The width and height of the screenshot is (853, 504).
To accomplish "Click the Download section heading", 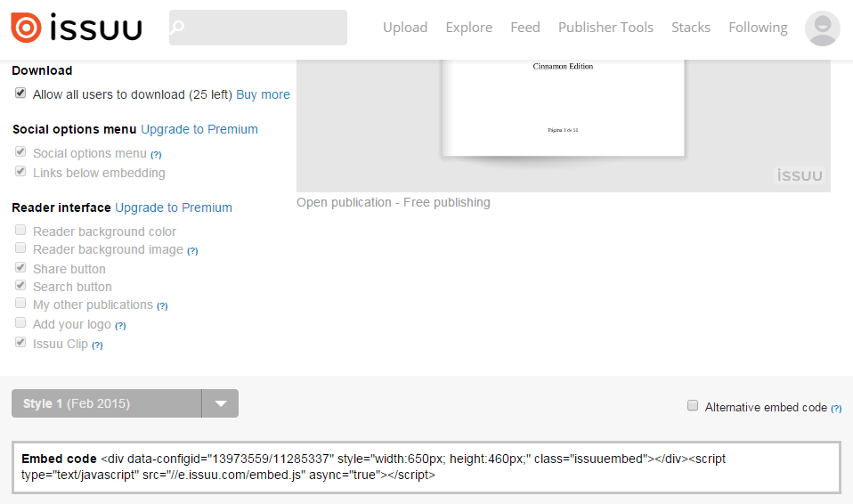I will pos(42,70).
